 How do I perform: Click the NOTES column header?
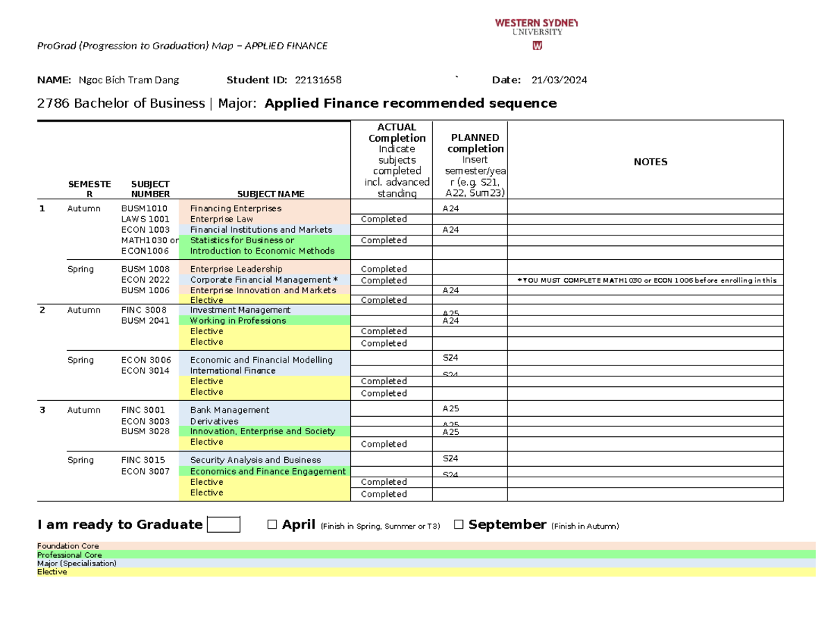(650, 161)
